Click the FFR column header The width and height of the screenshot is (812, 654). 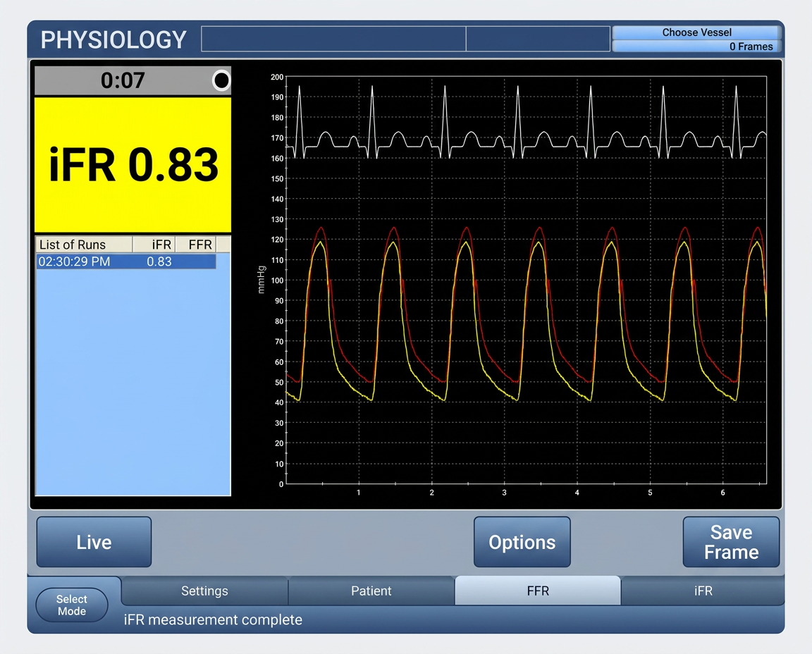point(196,245)
